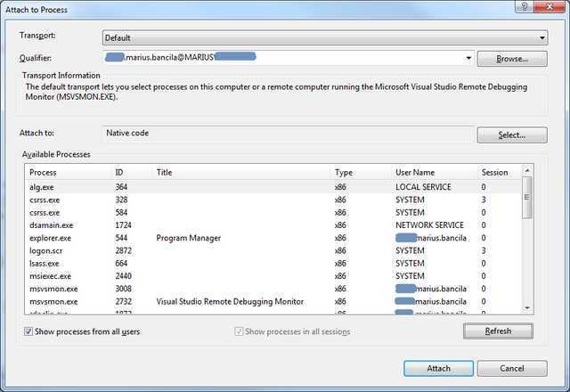Click the Visual Studio Remote Debugging Monitor title

230,301
